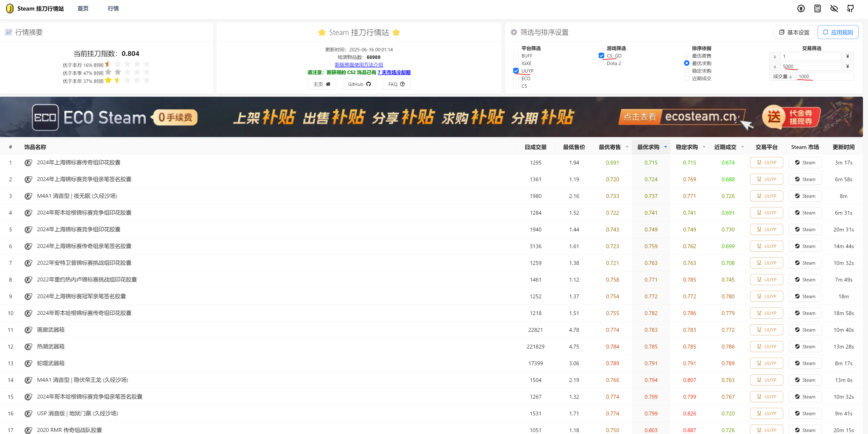The height and width of the screenshot is (434, 868).
Task: Click game icon for 2020 RMR 传奇组战队胶囊
Action: point(28,430)
